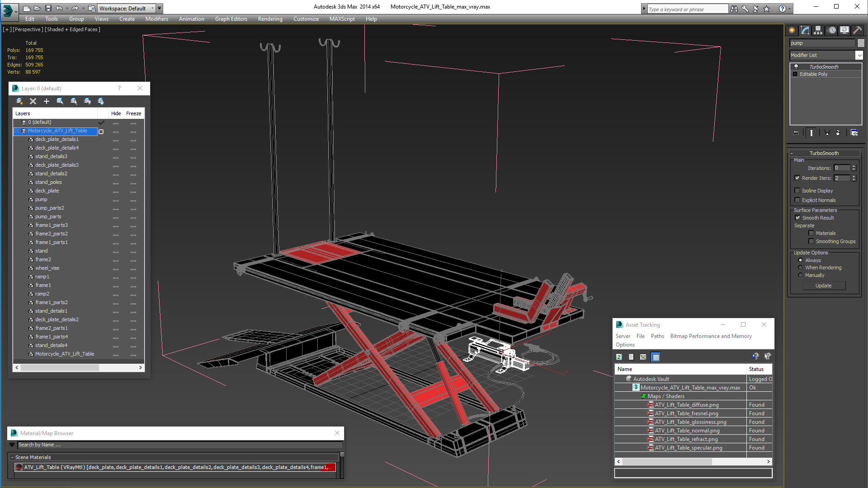The height and width of the screenshot is (488, 868).
Task: Click Refresh icon in Asset Tracking toolbar
Action: tap(619, 357)
